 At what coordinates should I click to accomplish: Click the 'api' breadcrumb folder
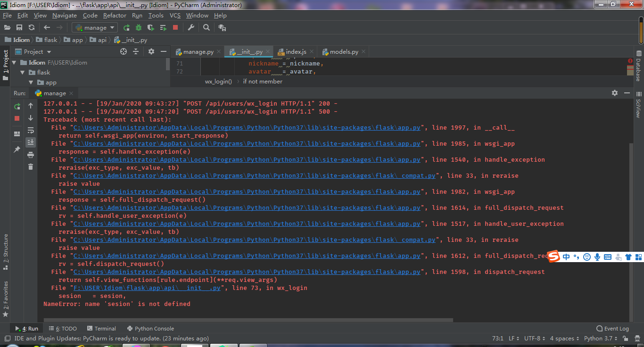[x=98, y=40]
